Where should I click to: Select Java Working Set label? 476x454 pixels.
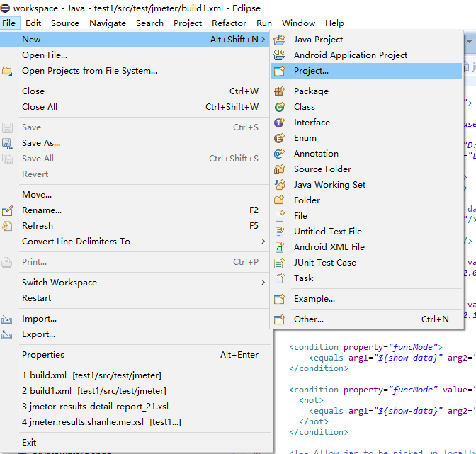click(x=329, y=185)
